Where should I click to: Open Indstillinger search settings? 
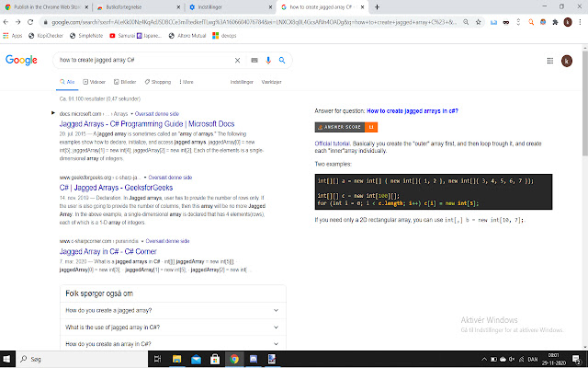(242, 82)
